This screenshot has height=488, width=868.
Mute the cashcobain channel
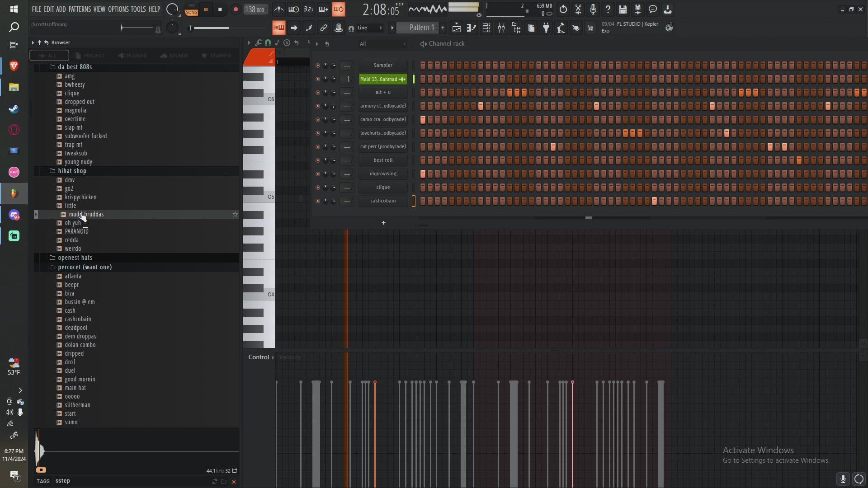point(318,201)
